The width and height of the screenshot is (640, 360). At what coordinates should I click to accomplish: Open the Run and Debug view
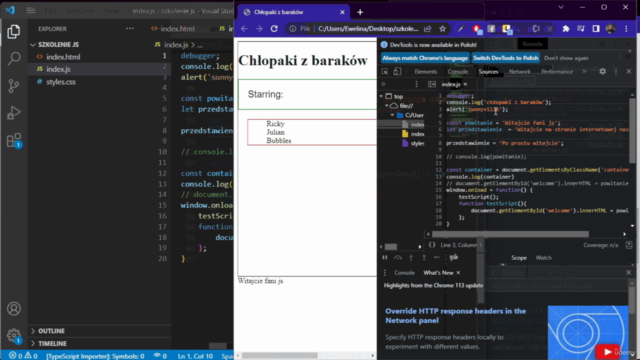(13, 113)
